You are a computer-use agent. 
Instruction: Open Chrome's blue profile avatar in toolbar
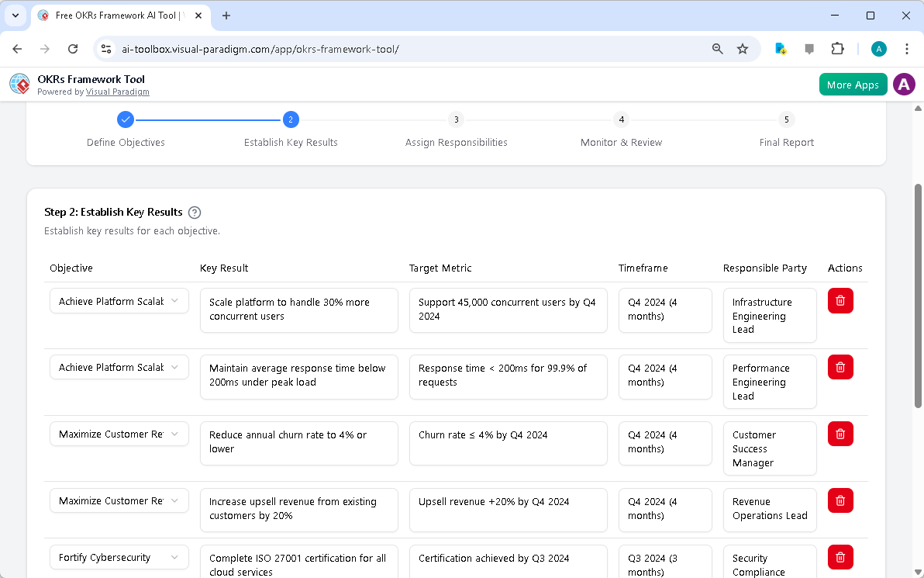point(878,48)
